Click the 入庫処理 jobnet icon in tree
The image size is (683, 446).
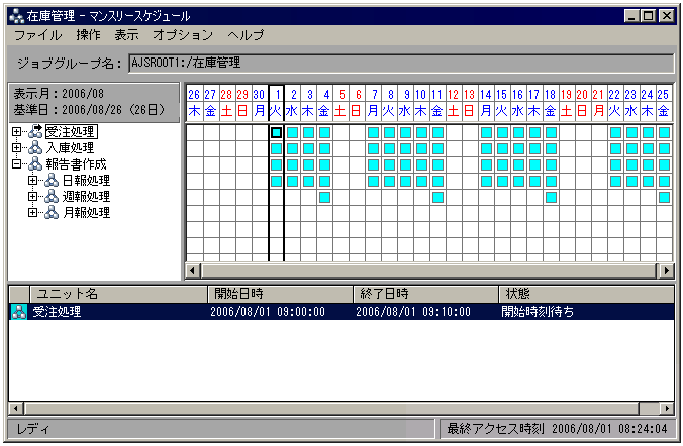click(x=35, y=148)
